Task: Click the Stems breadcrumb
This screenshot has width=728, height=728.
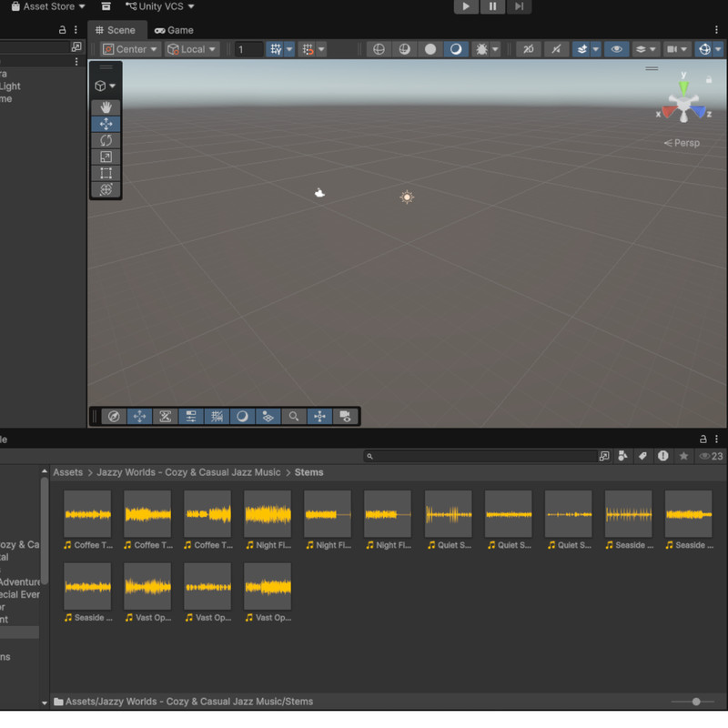Action: point(308,472)
